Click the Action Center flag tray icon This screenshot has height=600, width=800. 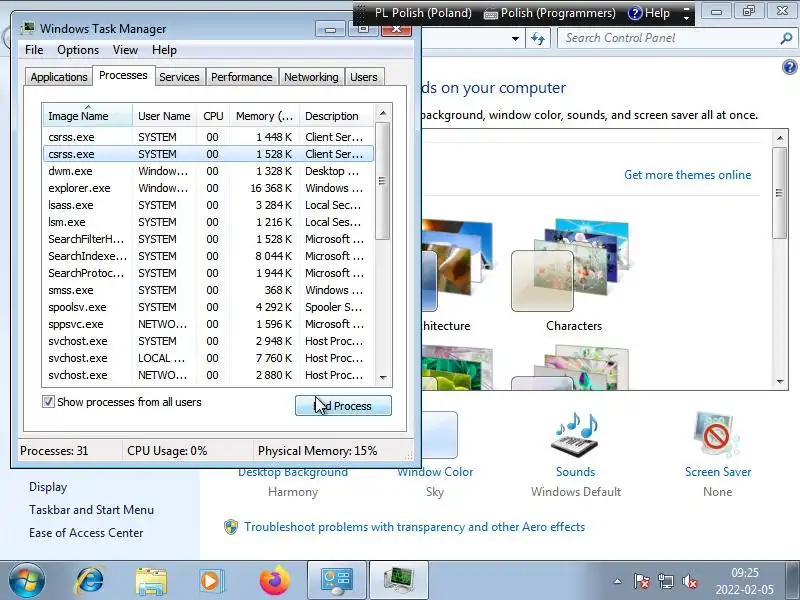[x=641, y=581]
